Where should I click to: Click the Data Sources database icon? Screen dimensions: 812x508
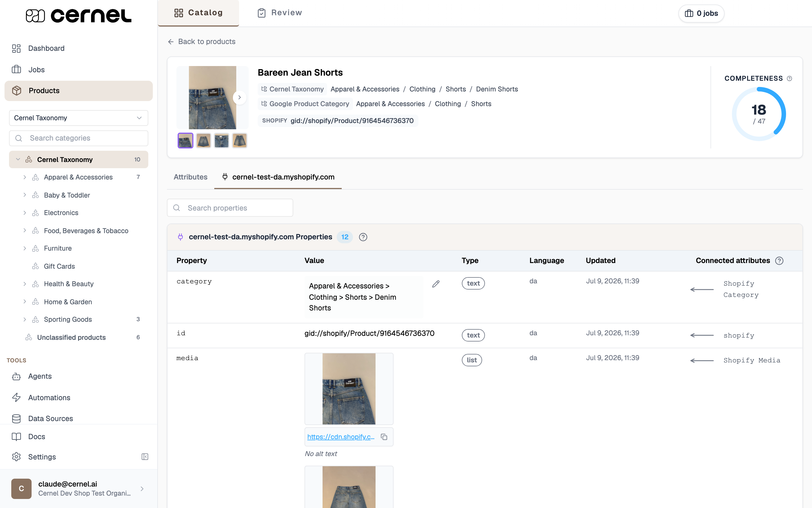[x=16, y=419]
